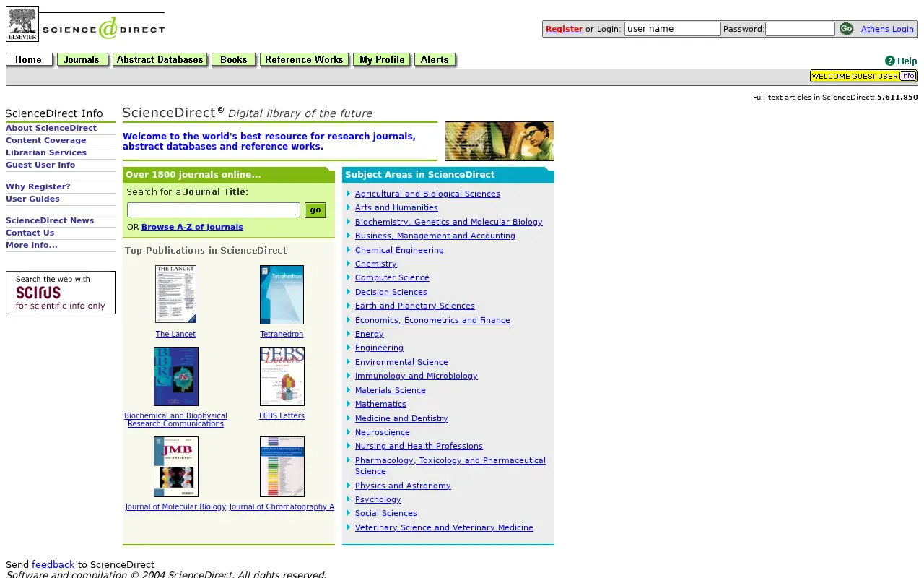Viewport: 924px width, 578px height.
Task: Open the Librarian Services sidebar link
Action: tap(46, 152)
